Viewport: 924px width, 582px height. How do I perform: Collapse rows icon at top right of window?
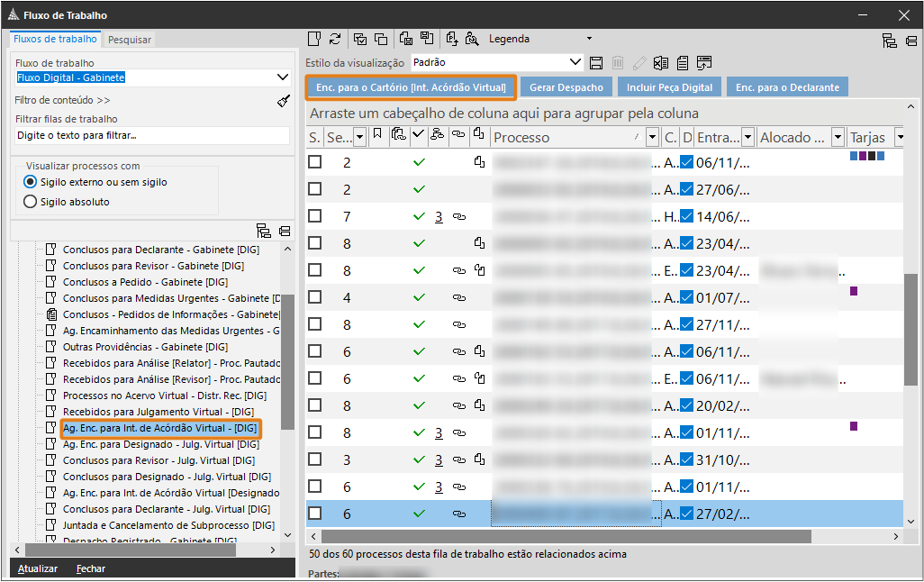911,41
